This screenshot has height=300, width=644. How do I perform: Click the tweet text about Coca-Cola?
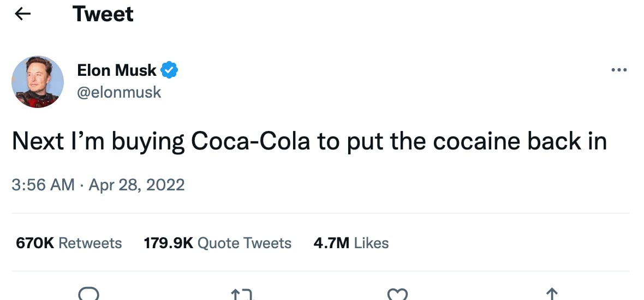pyautogui.click(x=309, y=141)
